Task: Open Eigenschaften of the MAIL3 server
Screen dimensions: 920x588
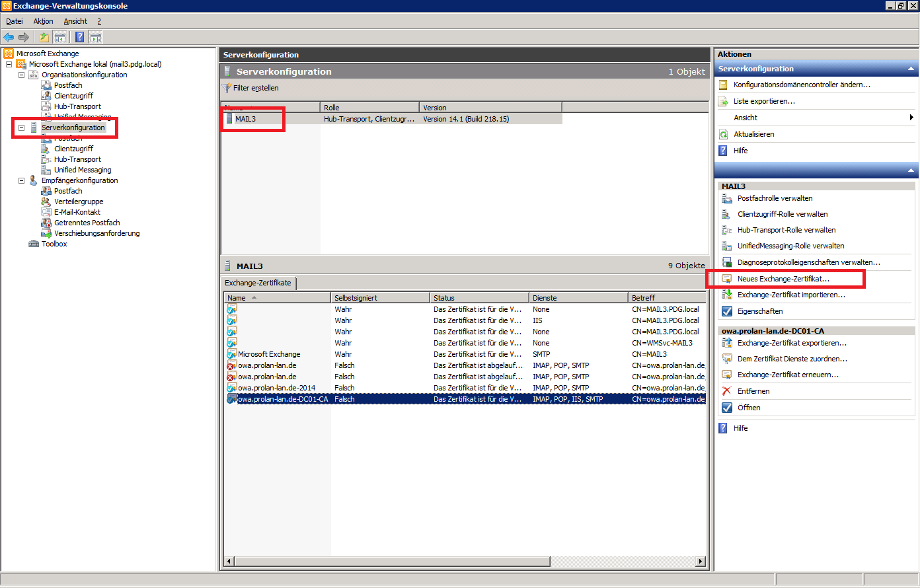Action: point(759,311)
